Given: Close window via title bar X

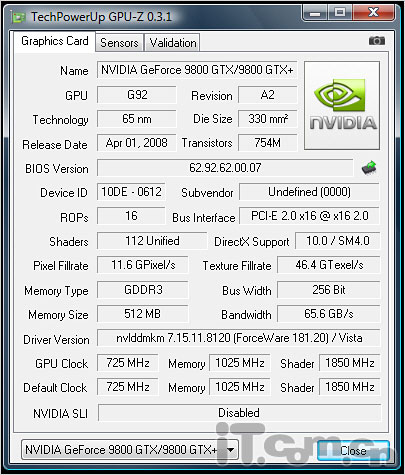Looking at the screenshot, I should click(x=374, y=13).
